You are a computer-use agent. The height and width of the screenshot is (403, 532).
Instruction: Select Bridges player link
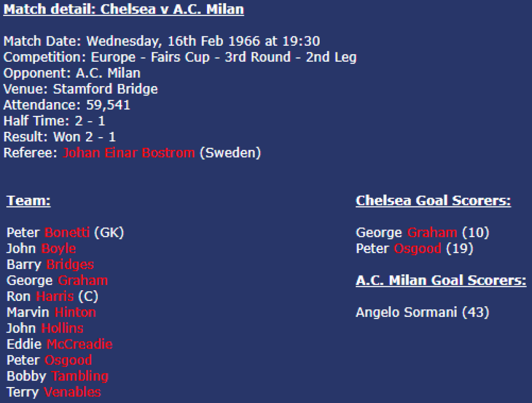(x=70, y=265)
